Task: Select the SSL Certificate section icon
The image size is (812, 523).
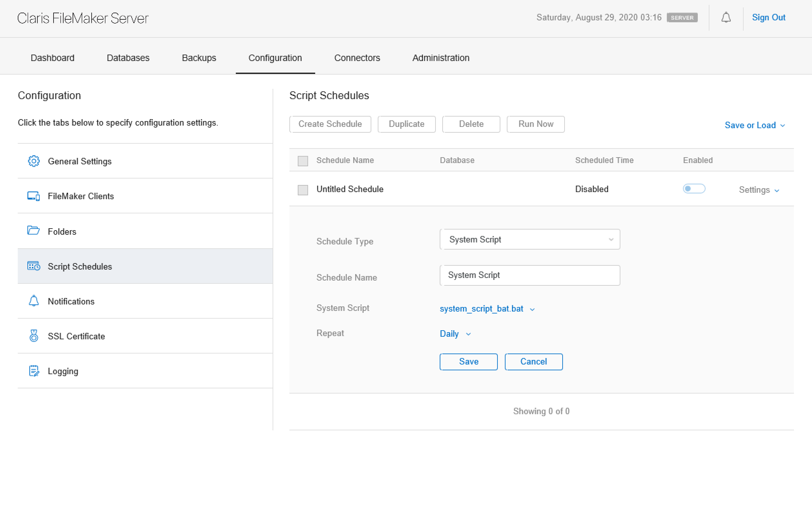Action: tap(33, 336)
